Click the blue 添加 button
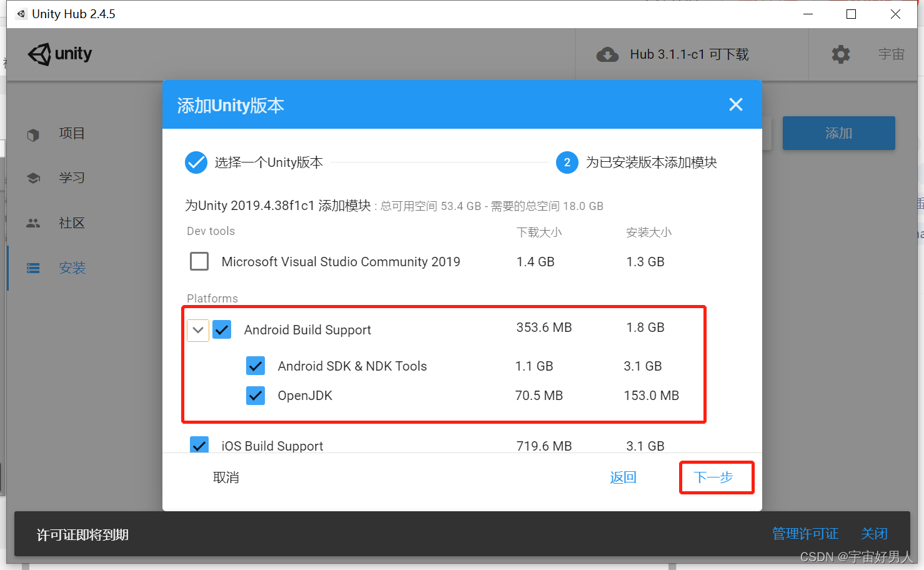Image resolution: width=924 pixels, height=570 pixels. [838, 133]
